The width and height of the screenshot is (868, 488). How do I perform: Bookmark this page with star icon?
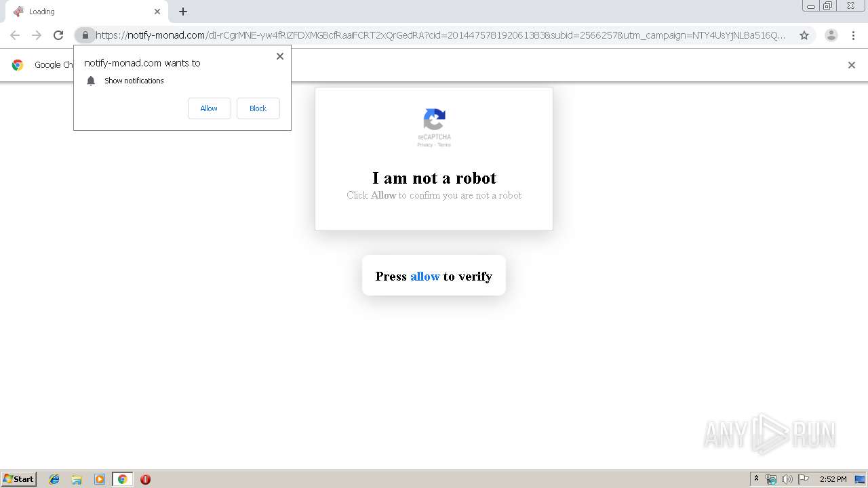tap(804, 35)
